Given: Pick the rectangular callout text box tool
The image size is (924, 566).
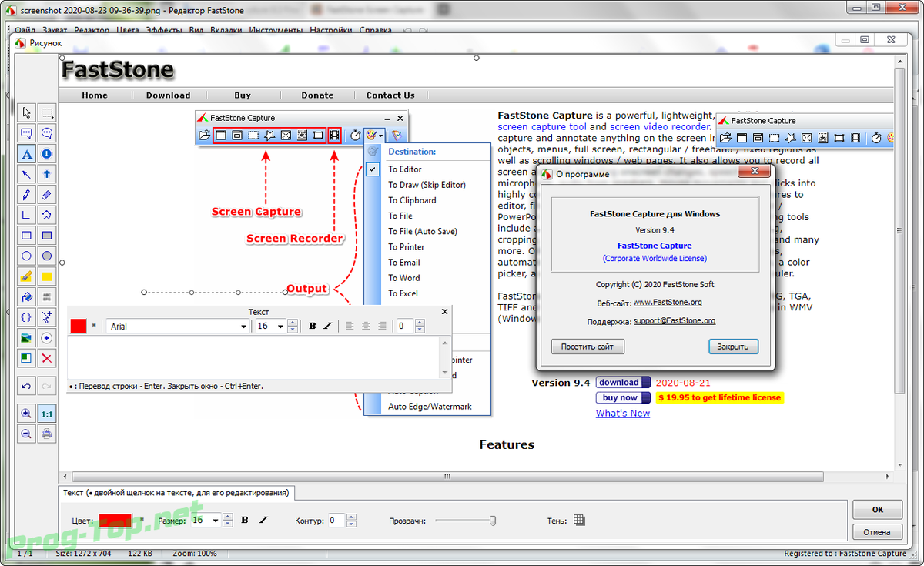Looking at the screenshot, I should point(26,134).
